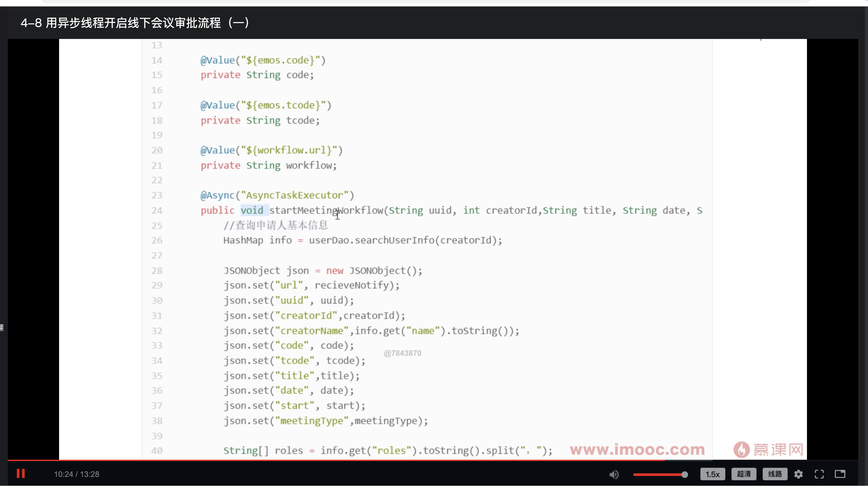The image size is (868, 487).
Task: Toggle web page fullscreen mode
Action: pos(840,474)
